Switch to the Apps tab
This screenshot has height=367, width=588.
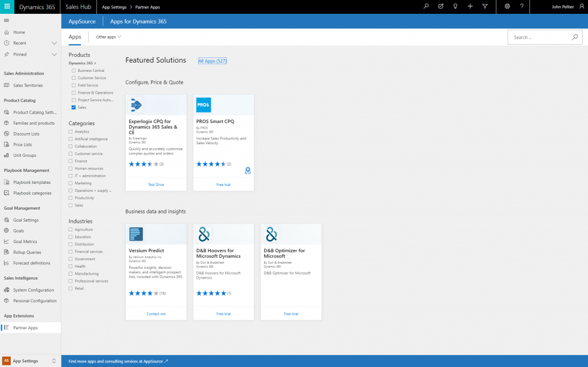point(75,36)
